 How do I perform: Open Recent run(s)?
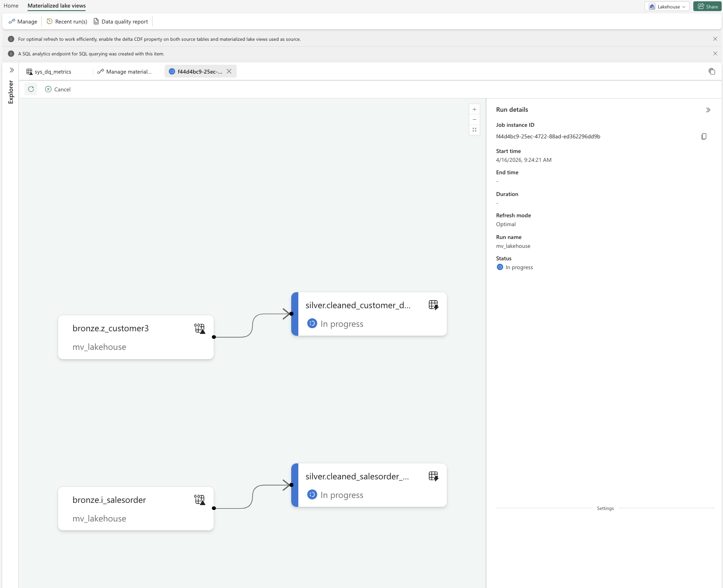tap(67, 22)
